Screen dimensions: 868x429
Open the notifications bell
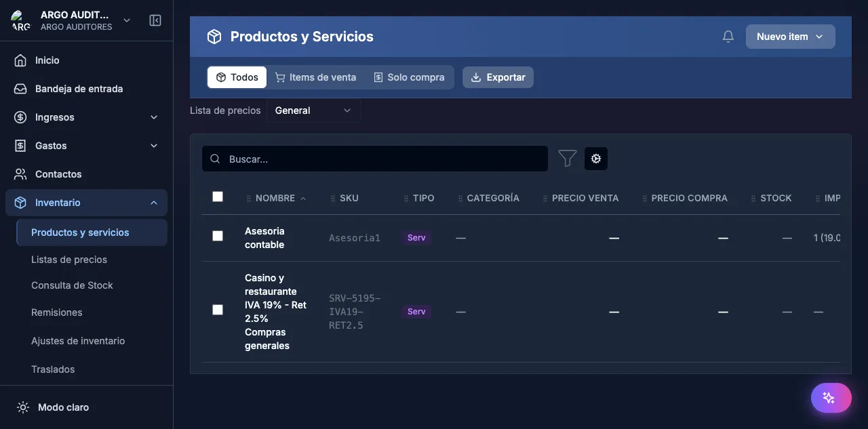click(728, 36)
